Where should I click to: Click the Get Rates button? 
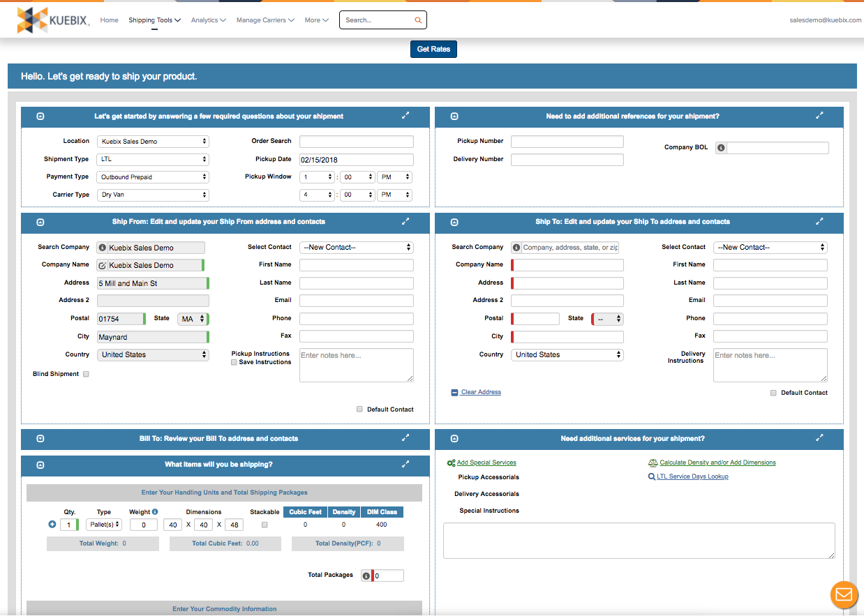[x=433, y=49]
